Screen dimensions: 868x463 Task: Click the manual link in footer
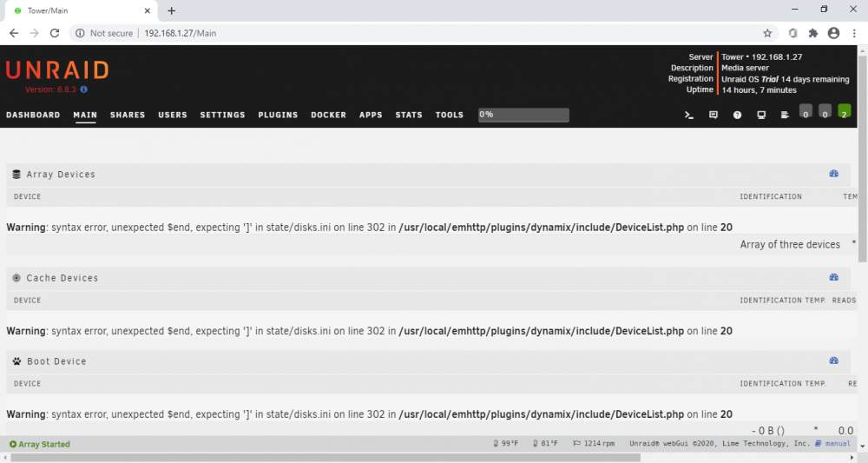(838, 444)
